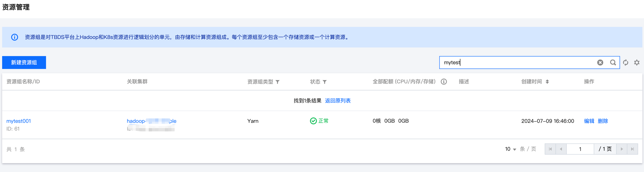Show quota info tooltip icon
Viewport: 644px width, 172px height.
coord(444,82)
